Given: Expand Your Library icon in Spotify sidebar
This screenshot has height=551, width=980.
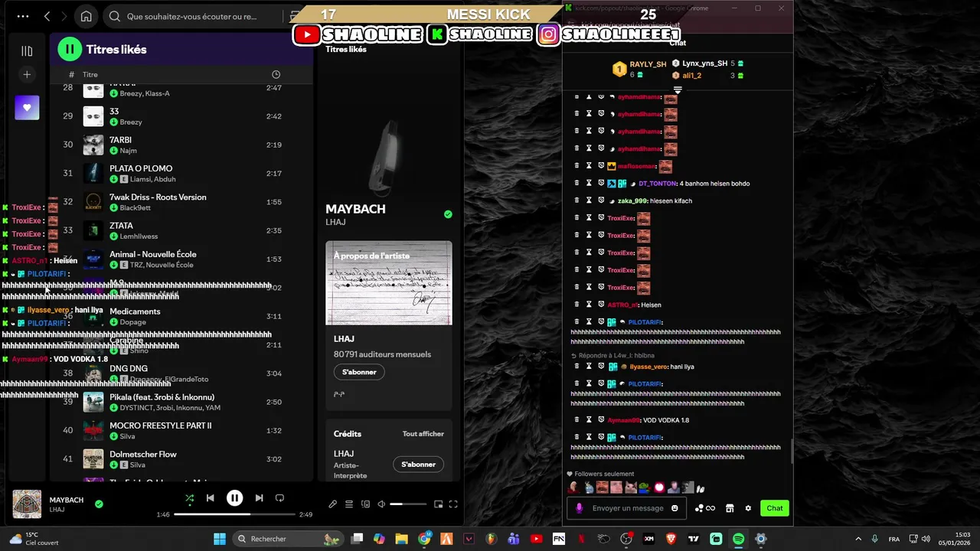Looking at the screenshot, I should tap(27, 51).
